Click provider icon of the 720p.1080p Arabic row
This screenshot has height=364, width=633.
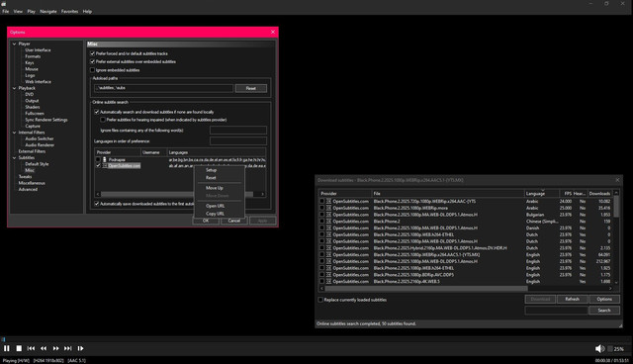tap(328, 201)
